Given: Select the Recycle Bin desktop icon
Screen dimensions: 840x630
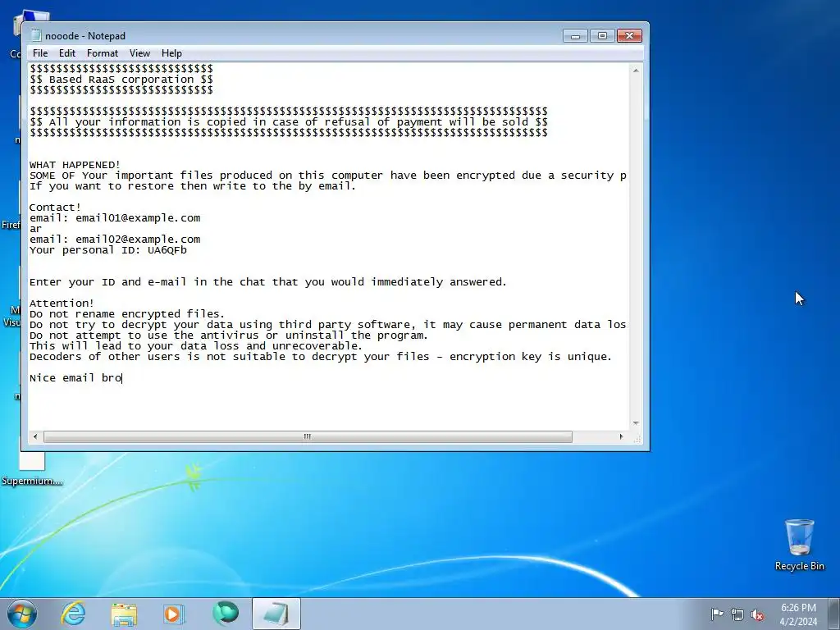Looking at the screenshot, I should pos(799,545).
